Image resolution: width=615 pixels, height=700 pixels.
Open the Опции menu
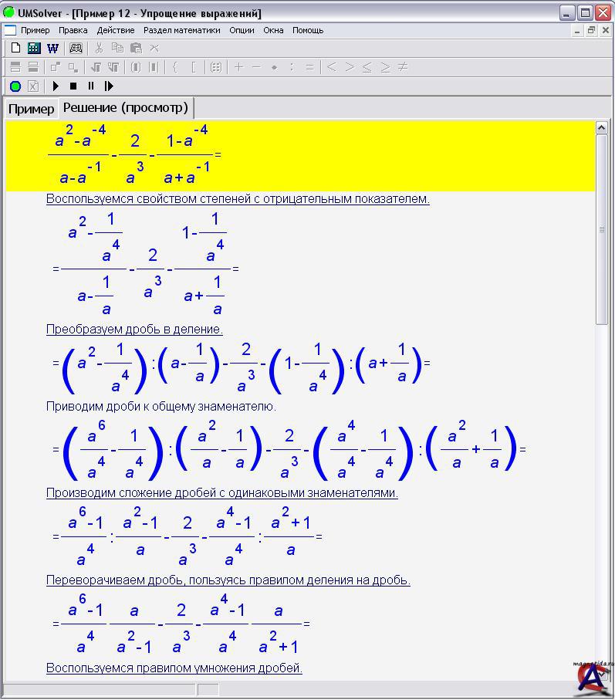coord(242,30)
